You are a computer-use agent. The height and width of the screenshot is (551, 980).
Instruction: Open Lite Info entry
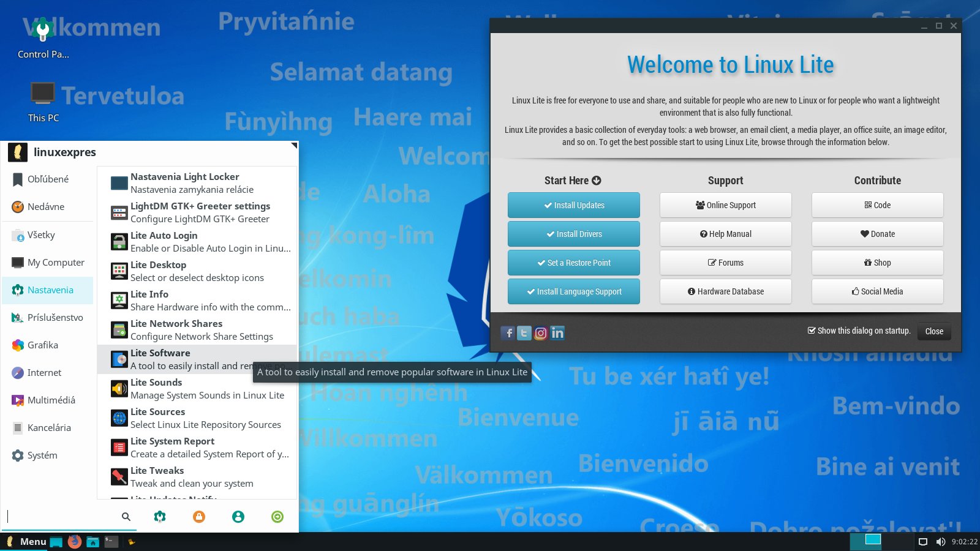[197, 301]
